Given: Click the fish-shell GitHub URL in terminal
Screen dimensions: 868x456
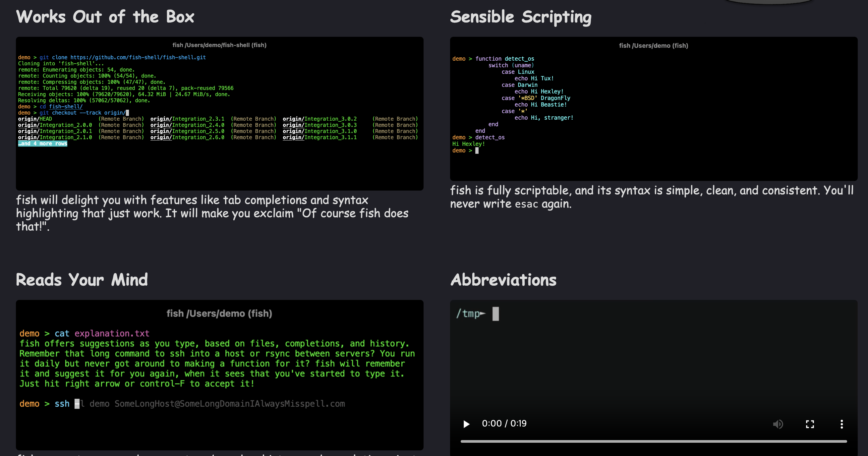Looking at the screenshot, I should tap(138, 57).
